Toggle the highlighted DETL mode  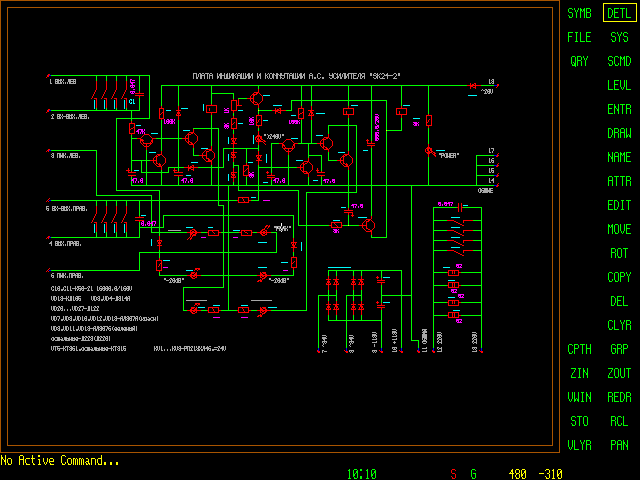[x=619, y=13]
